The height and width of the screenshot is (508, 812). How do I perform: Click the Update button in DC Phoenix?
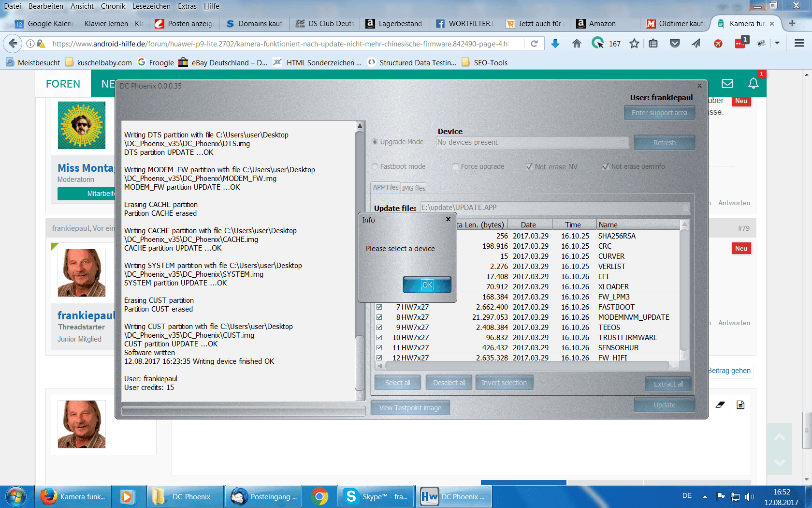[665, 405]
